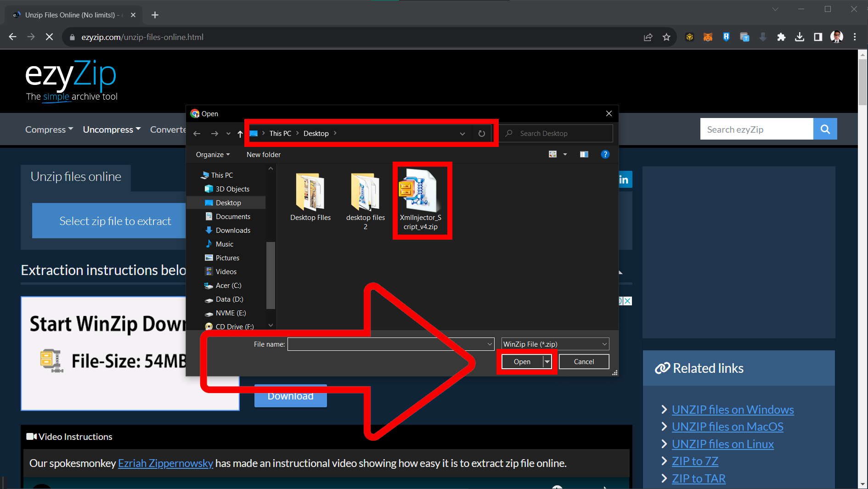Open ZIP to 7Z link
This screenshot has width=868, height=489.
(x=695, y=461)
